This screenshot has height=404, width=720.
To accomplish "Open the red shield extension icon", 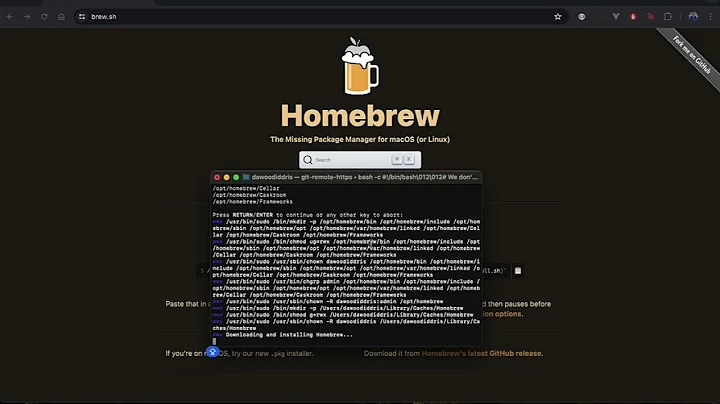I will click(x=633, y=17).
